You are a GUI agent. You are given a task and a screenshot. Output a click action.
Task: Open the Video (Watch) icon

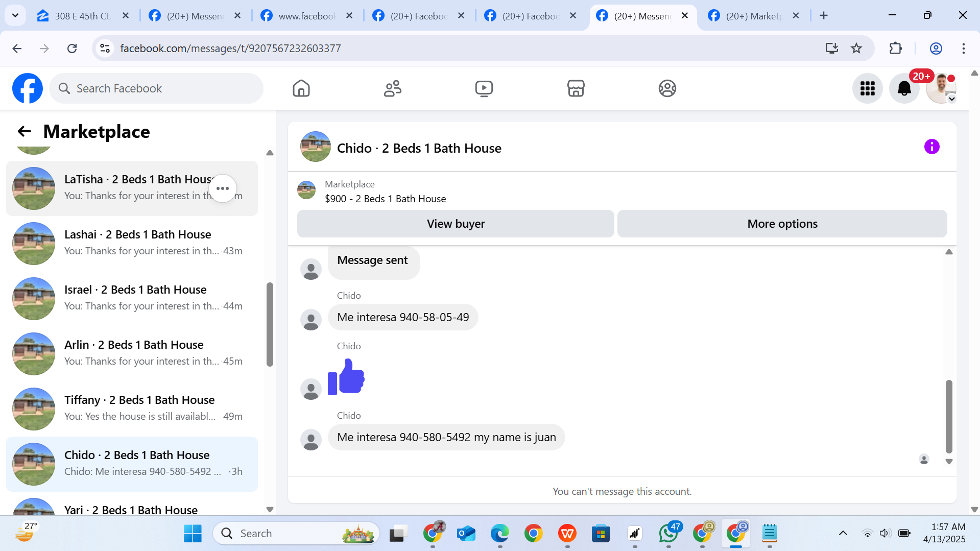tap(484, 88)
